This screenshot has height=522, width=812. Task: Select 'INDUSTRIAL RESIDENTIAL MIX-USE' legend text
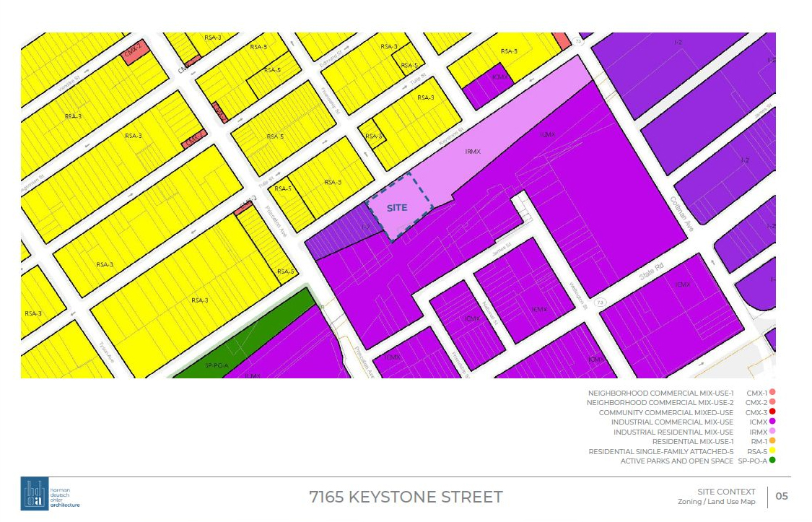coord(673,432)
